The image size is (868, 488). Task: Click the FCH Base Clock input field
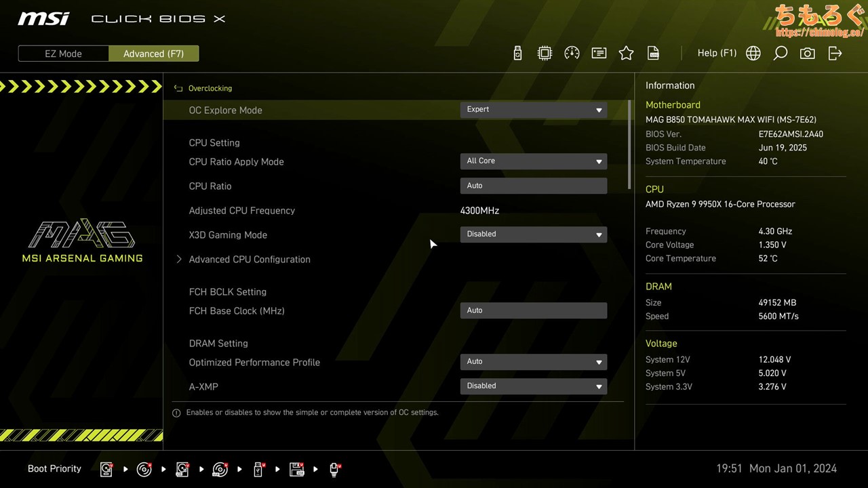tap(533, 310)
